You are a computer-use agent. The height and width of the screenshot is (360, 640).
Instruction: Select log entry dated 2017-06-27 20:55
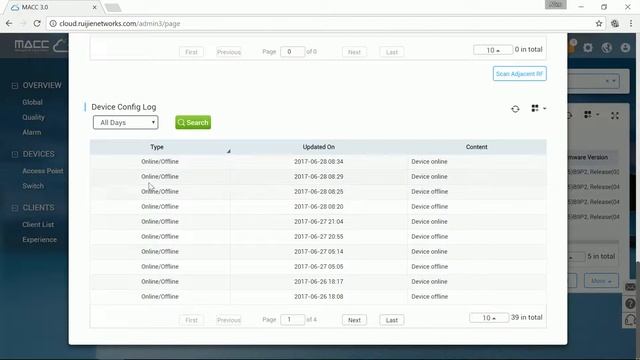coord(318,237)
